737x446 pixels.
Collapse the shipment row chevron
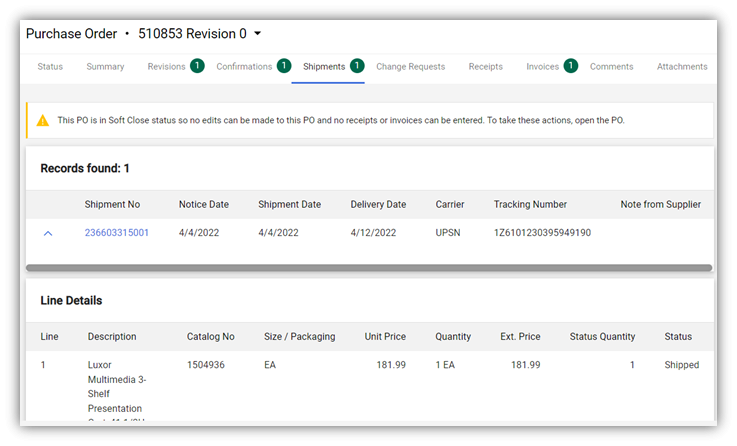tap(47, 233)
